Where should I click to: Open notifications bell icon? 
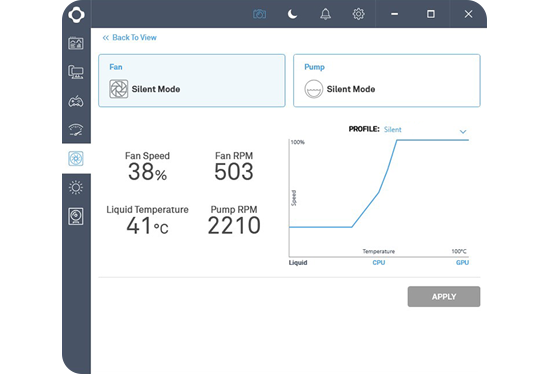point(326,14)
